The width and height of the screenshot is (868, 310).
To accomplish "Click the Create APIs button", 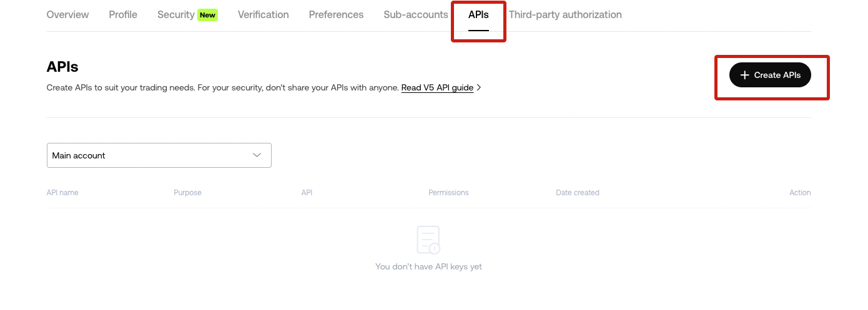I will coord(770,75).
